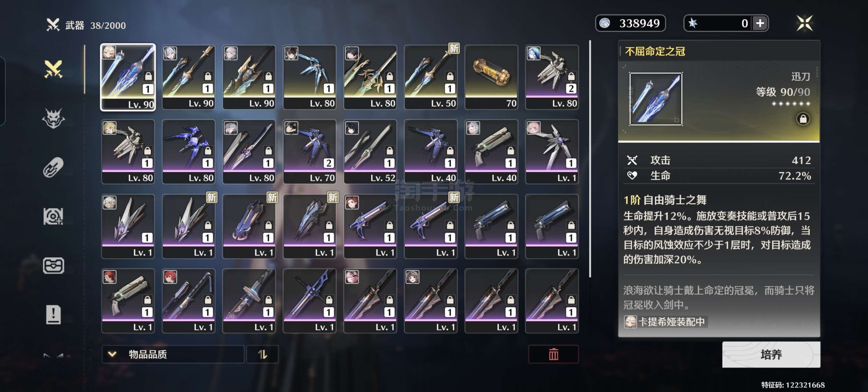Toggle the lock on 不屈命定之冠 detail panel
Viewport: 868px width, 392px height.
[x=803, y=119]
